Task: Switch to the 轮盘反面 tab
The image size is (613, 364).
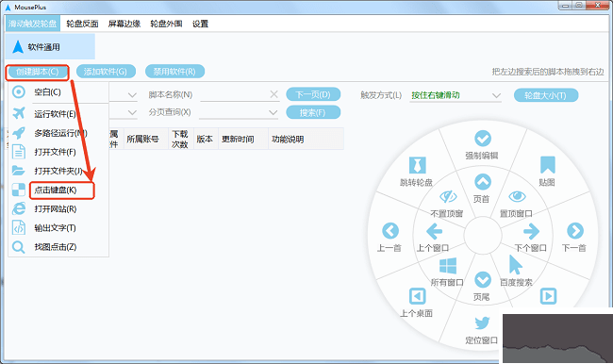Action: coord(82,24)
